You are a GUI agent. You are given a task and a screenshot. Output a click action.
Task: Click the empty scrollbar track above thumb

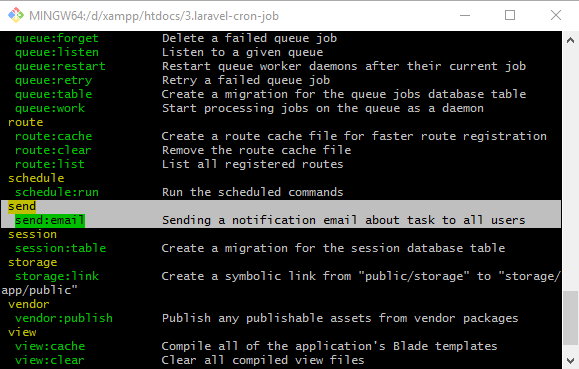[571, 170]
